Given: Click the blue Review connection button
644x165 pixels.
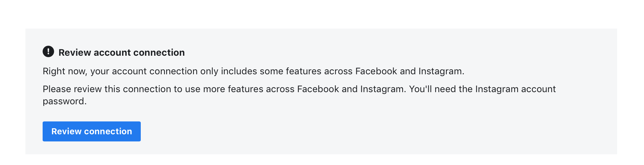Looking at the screenshot, I should 92,131.
